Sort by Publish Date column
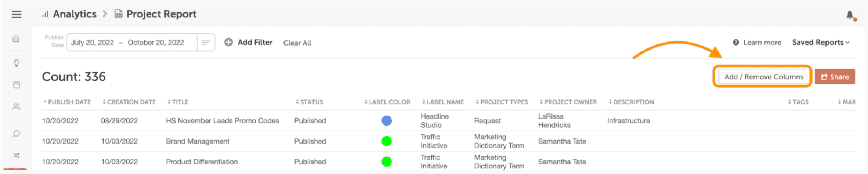This screenshot has height=174, width=868. (67, 102)
